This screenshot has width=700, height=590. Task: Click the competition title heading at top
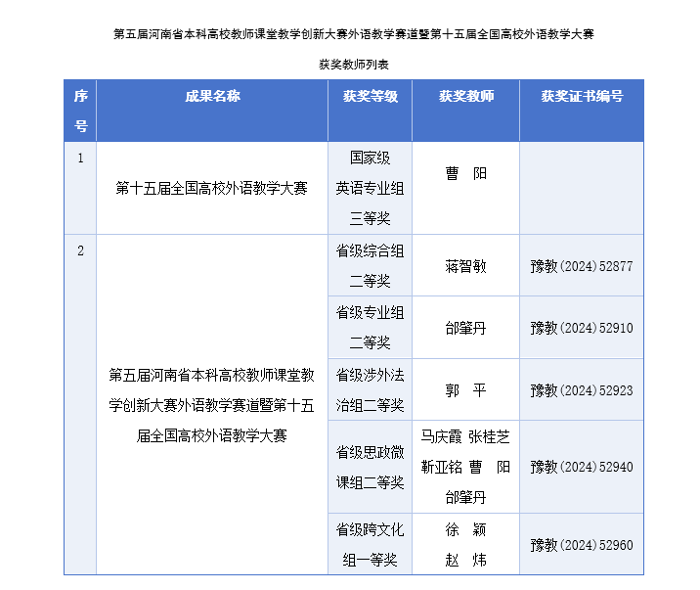(x=354, y=33)
